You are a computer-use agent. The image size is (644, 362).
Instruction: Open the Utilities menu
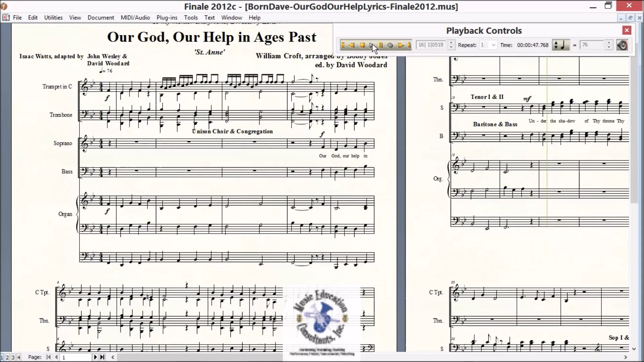(x=53, y=17)
